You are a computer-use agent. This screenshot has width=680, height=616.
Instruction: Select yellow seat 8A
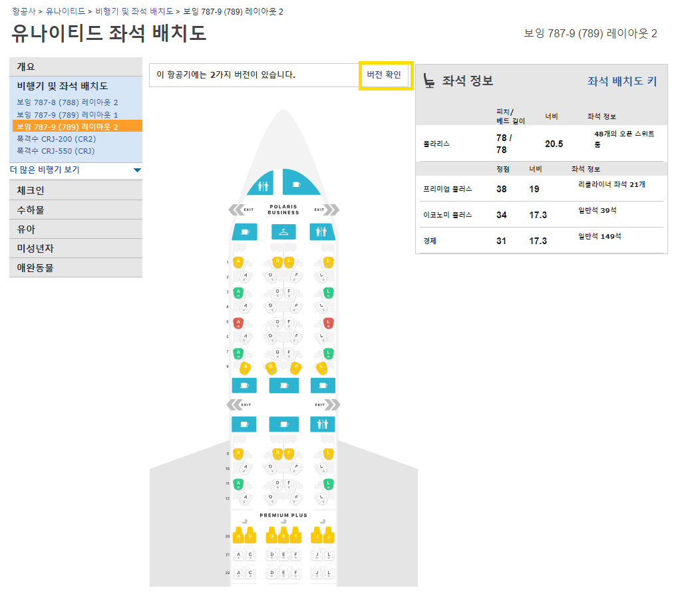(245, 368)
